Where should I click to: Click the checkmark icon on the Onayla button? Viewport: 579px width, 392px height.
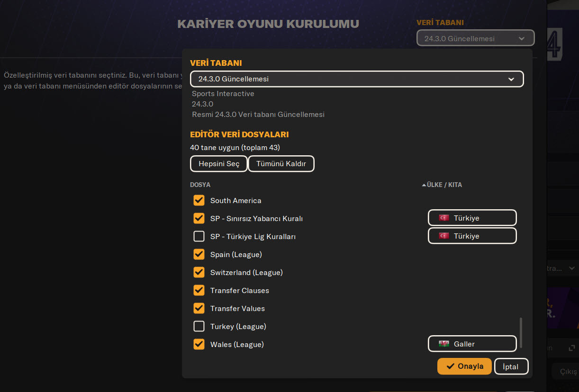pyautogui.click(x=450, y=366)
